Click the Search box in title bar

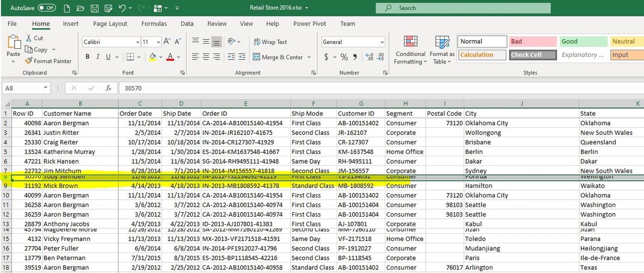(x=463, y=8)
